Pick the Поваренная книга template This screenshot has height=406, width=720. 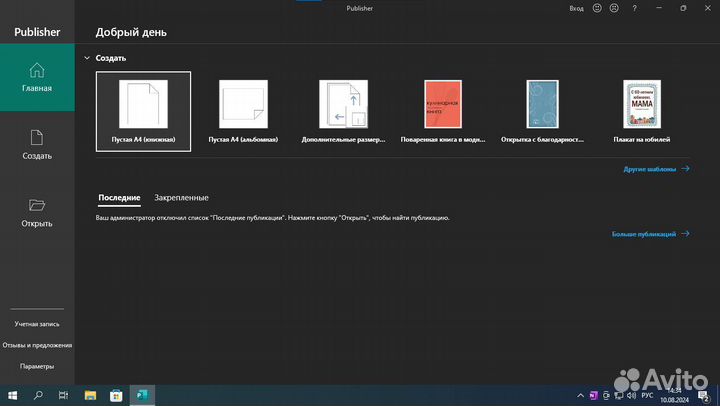tap(443, 112)
